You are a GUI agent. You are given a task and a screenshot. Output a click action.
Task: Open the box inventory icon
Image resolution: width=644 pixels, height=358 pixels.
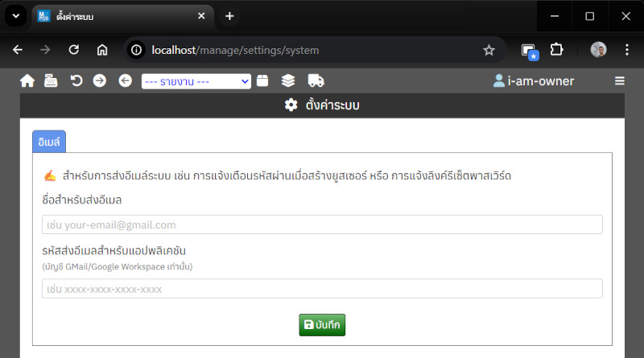click(x=262, y=80)
